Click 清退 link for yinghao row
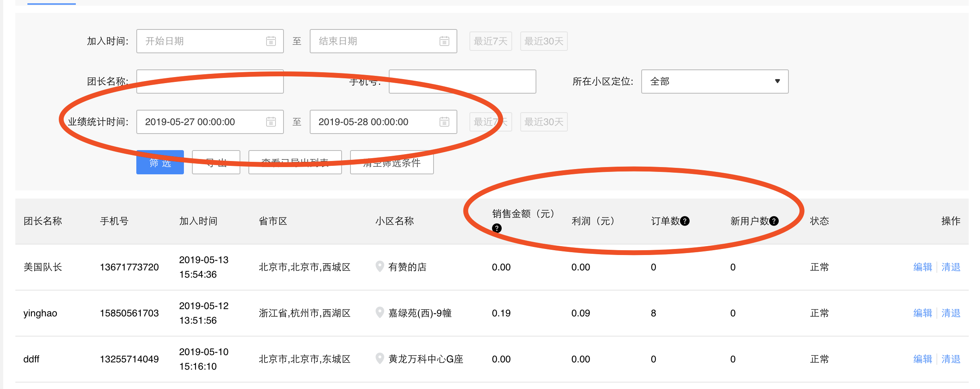 pos(951,313)
